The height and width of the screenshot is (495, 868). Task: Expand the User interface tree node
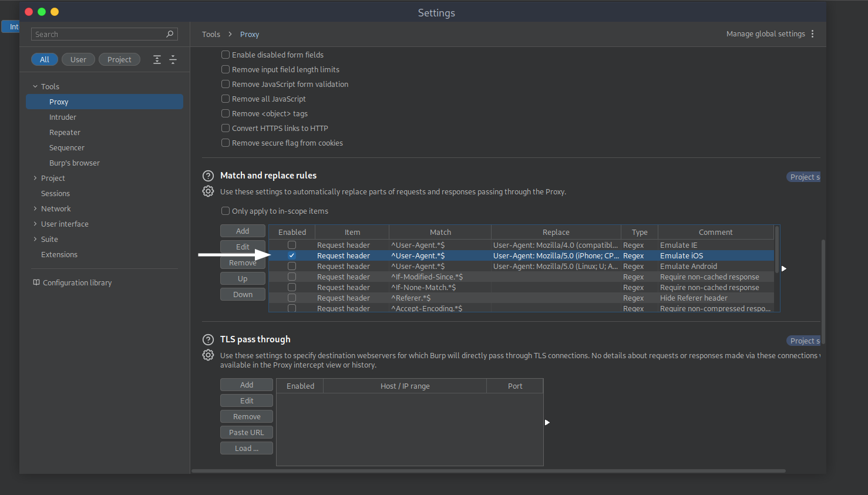click(x=35, y=224)
